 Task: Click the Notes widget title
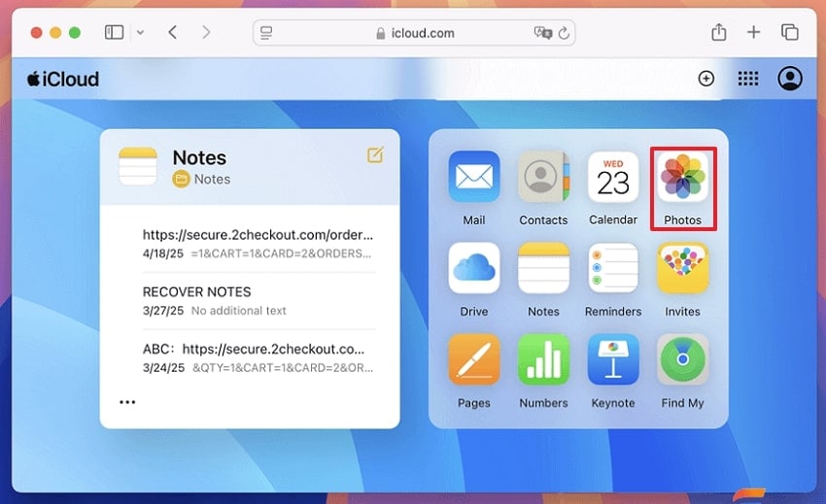click(x=199, y=157)
